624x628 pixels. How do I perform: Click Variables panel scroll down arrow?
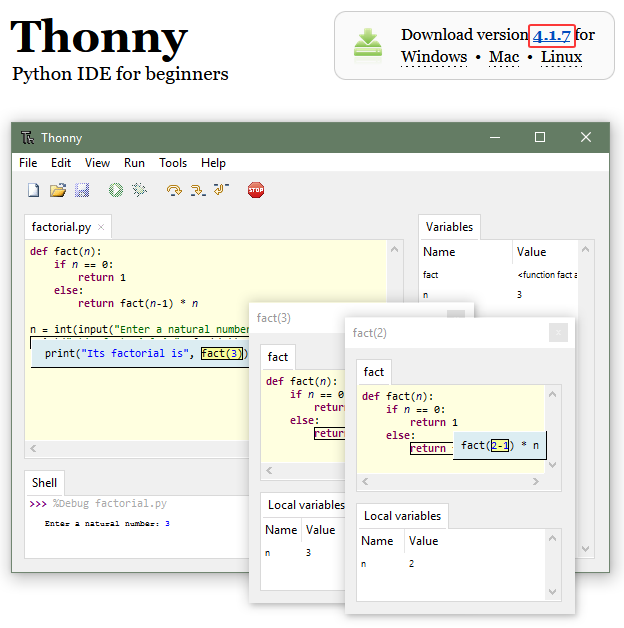(x=586, y=549)
